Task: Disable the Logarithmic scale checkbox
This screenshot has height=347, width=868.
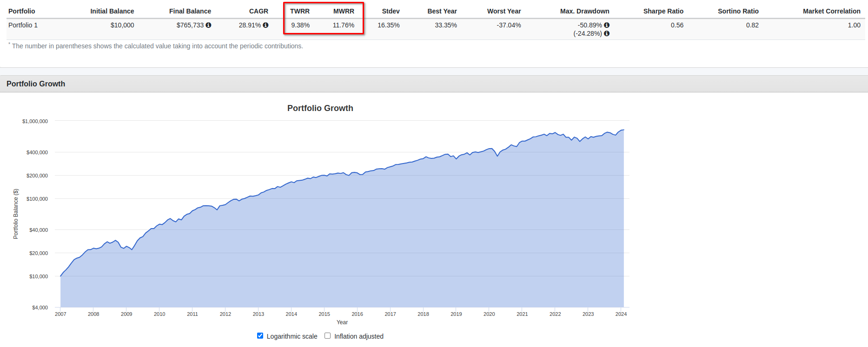Action: pos(260,336)
